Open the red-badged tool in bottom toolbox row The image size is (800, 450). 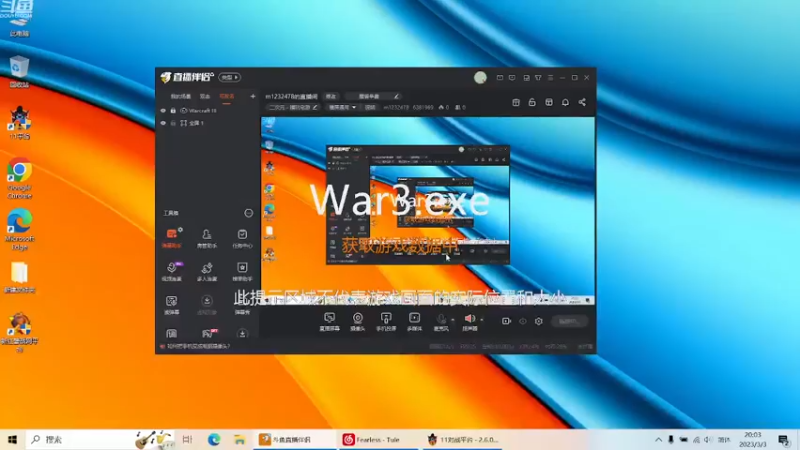[x=209, y=334]
